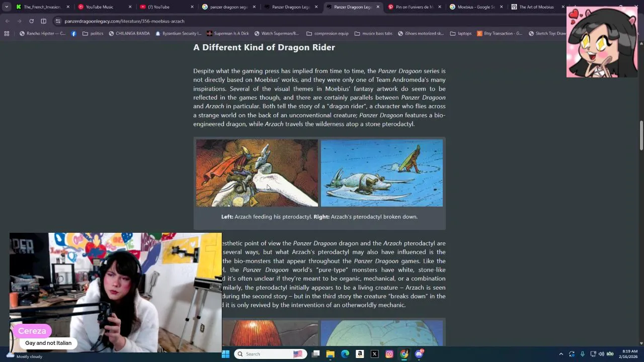Open the Byzantium Security bookmark
Viewport: 644px width, 362px height.
click(178, 34)
